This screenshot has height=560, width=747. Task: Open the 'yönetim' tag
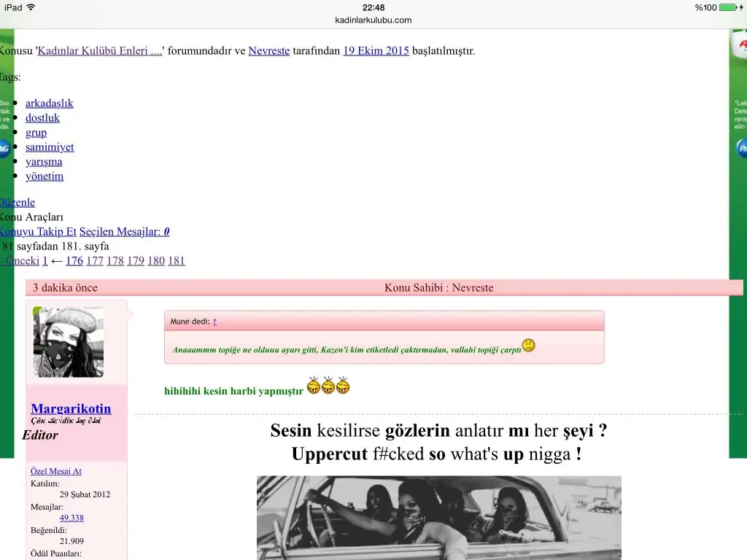(x=44, y=176)
